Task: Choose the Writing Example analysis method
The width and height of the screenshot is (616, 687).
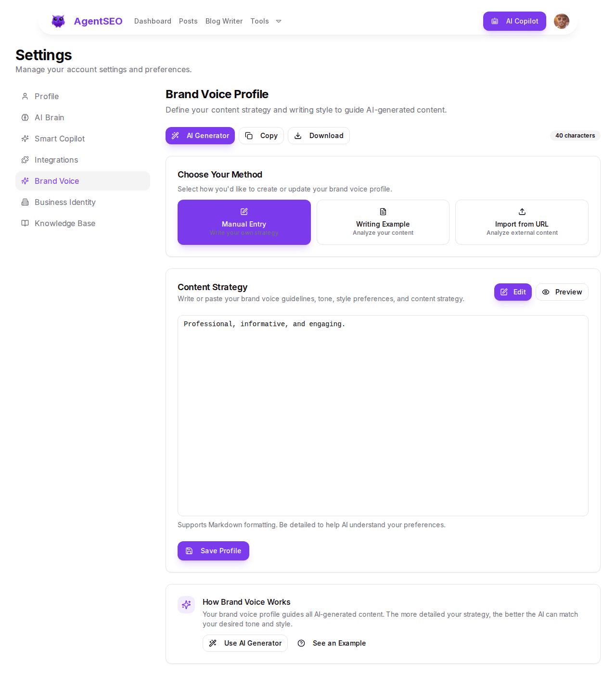Action: pyautogui.click(x=383, y=222)
